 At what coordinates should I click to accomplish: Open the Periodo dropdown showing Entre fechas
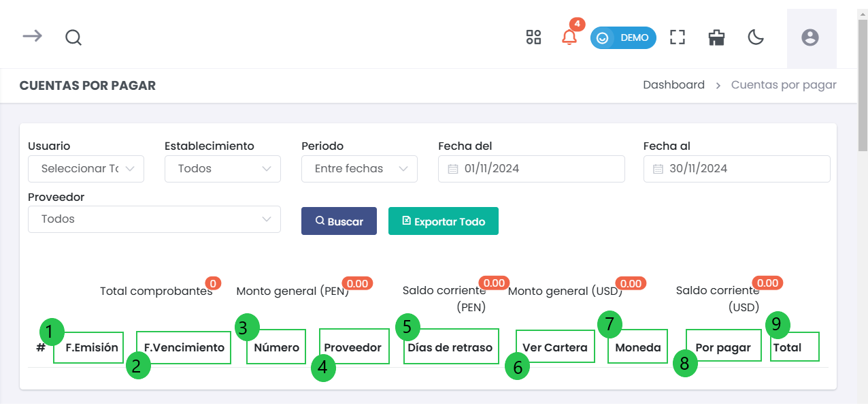359,168
